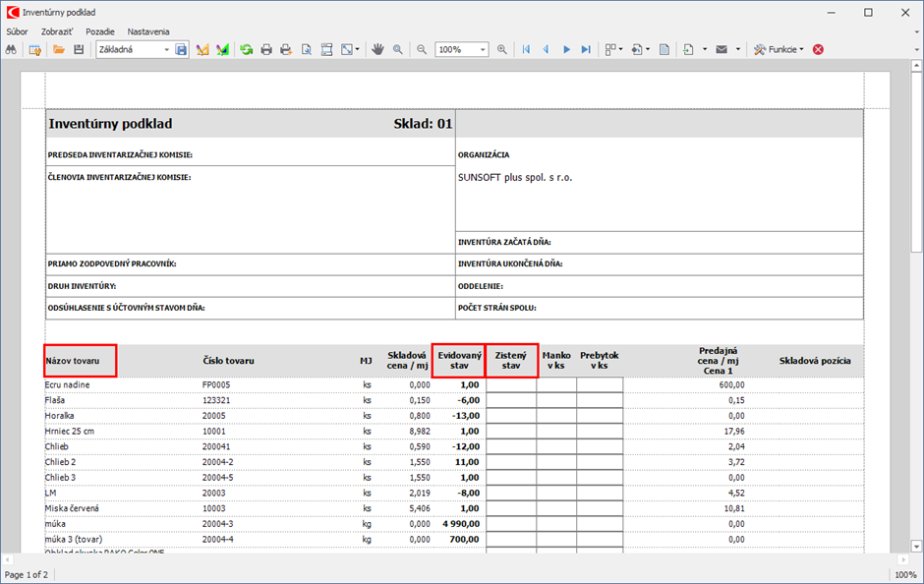Open the Zobraziť menu
Image resolution: width=924 pixels, height=584 pixels.
56,31
